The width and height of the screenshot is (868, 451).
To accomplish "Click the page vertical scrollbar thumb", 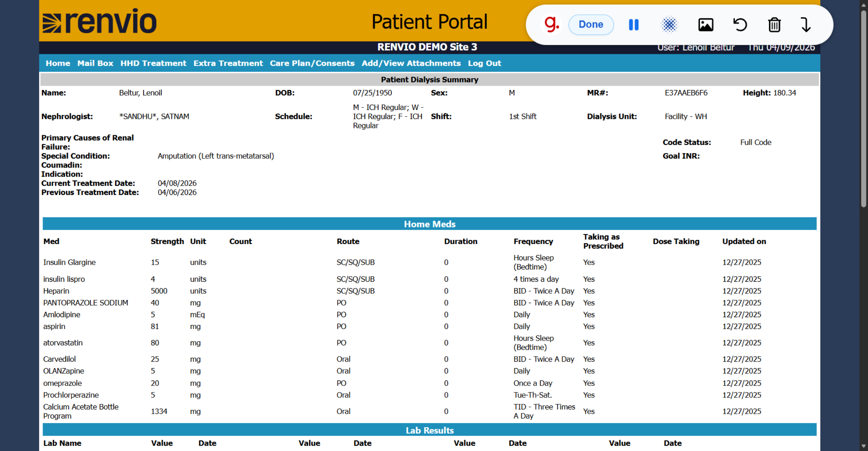I will point(864,109).
